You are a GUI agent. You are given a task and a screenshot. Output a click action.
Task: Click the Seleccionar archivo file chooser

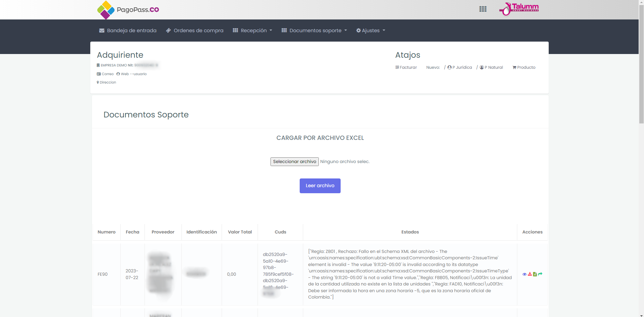[x=294, y=162]
